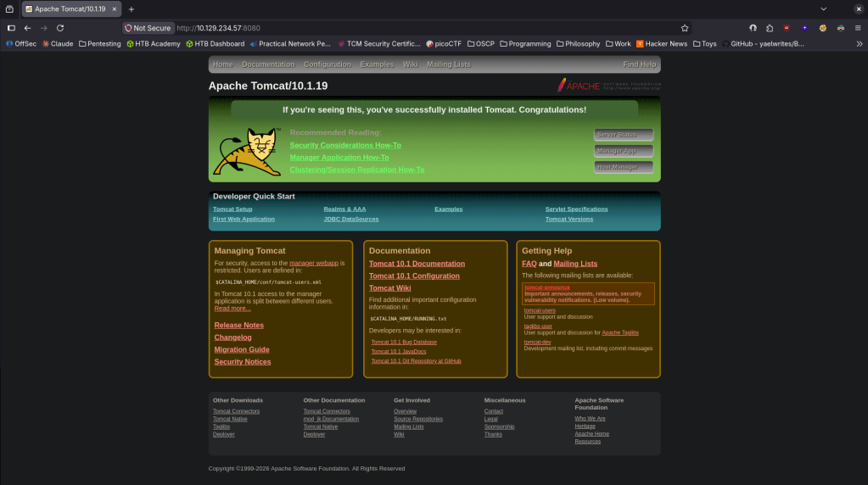
Task: Open a new tab with plus button
Action: [132, 9]
